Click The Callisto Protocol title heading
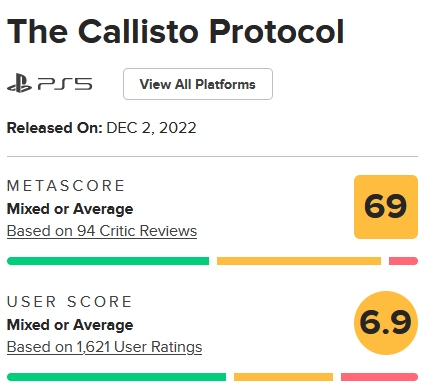The image size is (433, 391). (x=175, y=32)
